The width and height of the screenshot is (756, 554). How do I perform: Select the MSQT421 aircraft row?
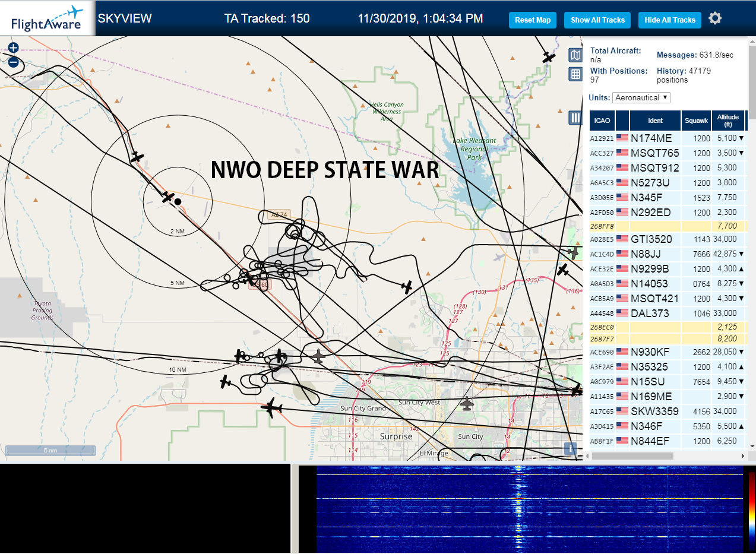(668, 299)
